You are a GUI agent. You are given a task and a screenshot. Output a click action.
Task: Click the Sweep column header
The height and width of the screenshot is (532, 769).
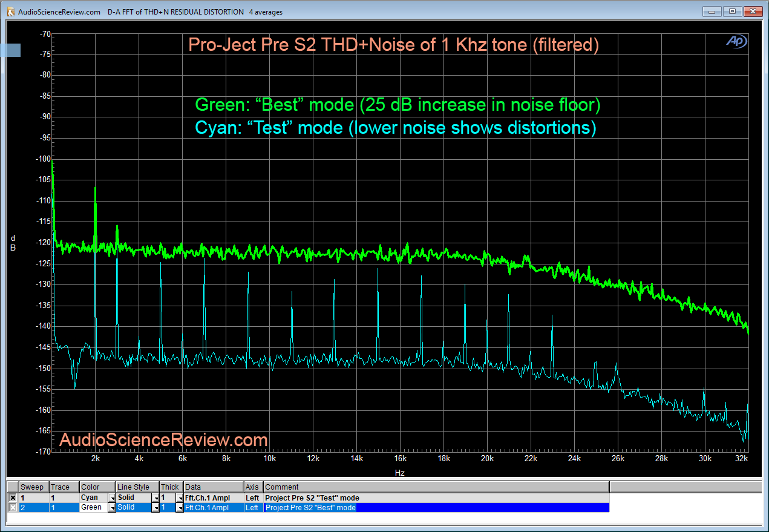34,487
